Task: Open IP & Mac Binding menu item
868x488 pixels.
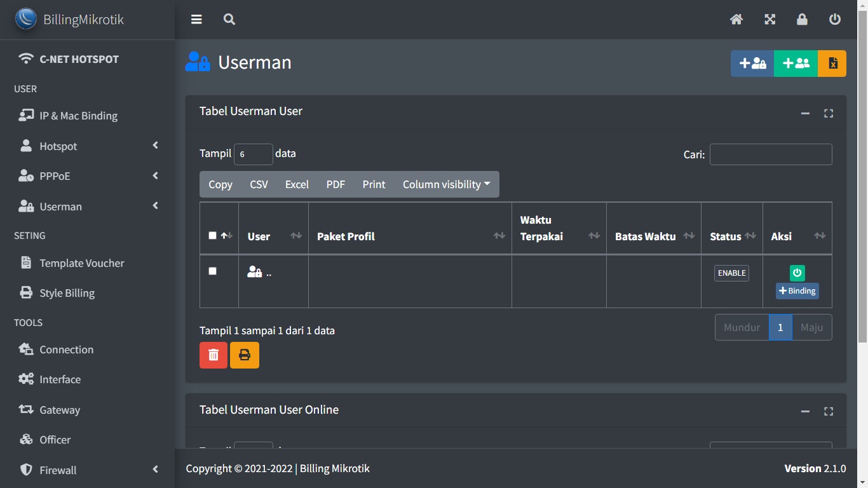Action: [x=78, y=116]
